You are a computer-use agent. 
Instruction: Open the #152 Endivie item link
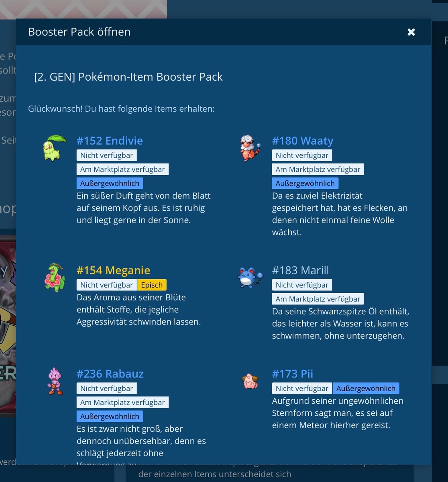click(x=110, y=141)
